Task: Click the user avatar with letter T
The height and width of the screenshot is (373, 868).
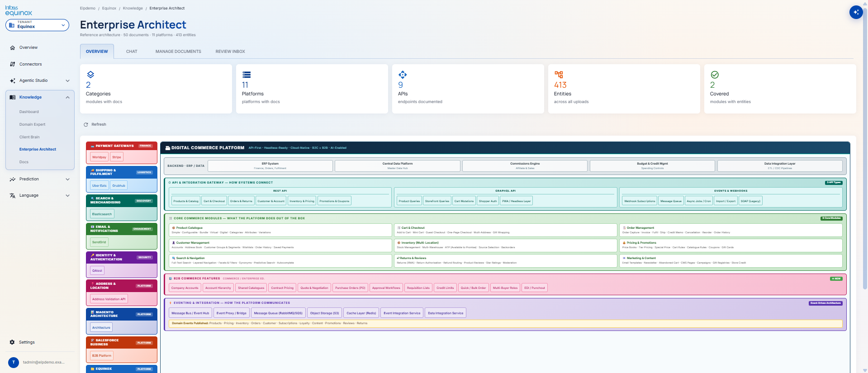Action: point(14,362)
